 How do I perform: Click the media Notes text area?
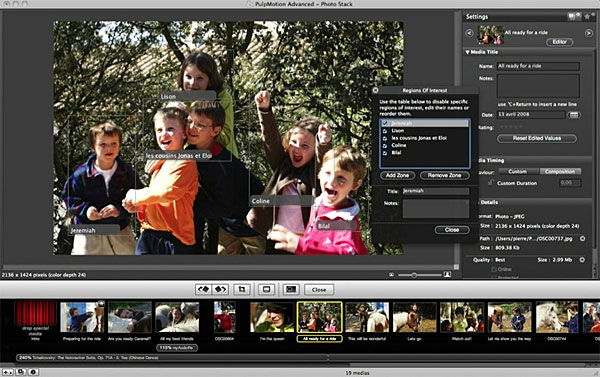coord(538,86)
